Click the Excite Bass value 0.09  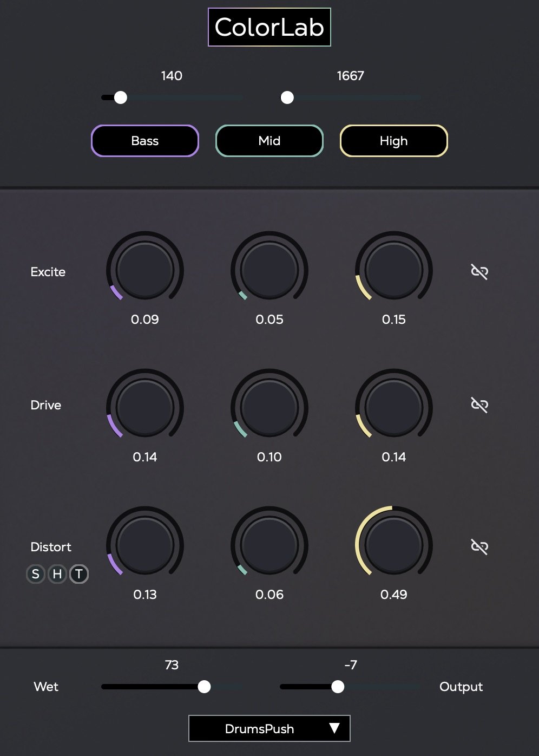point(145,320)
